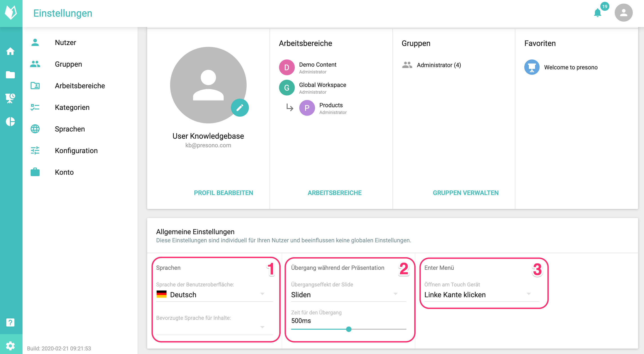Open the folder icon in the left rail

click(x=11, y=75)
